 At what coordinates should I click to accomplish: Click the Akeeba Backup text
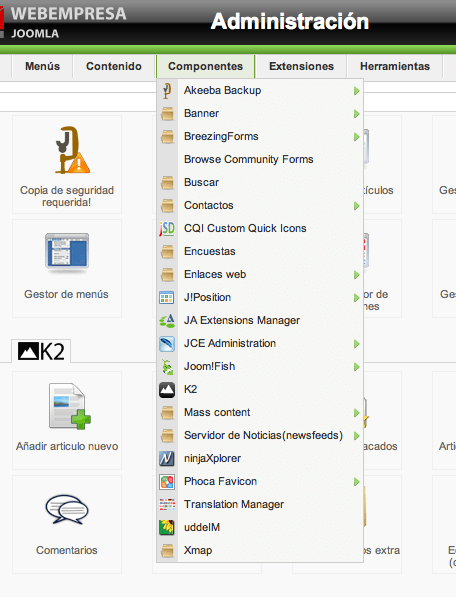[x=223, y=90]
